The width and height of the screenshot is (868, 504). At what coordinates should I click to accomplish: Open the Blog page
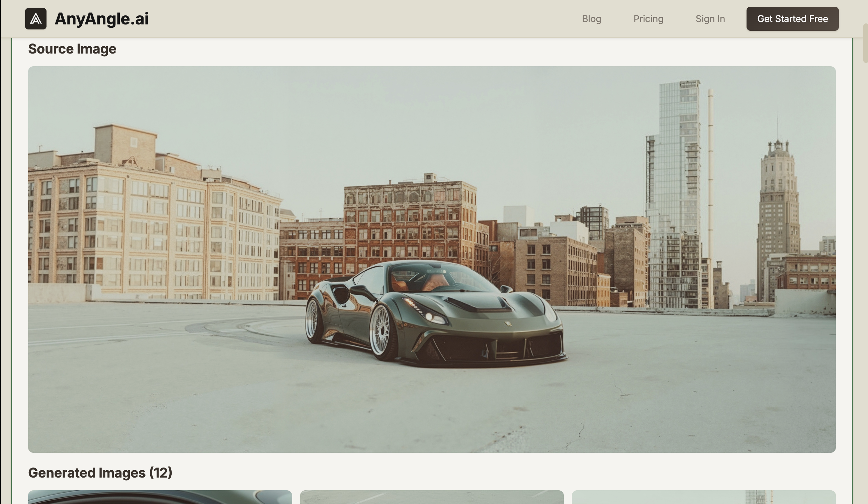coord(591,19)
